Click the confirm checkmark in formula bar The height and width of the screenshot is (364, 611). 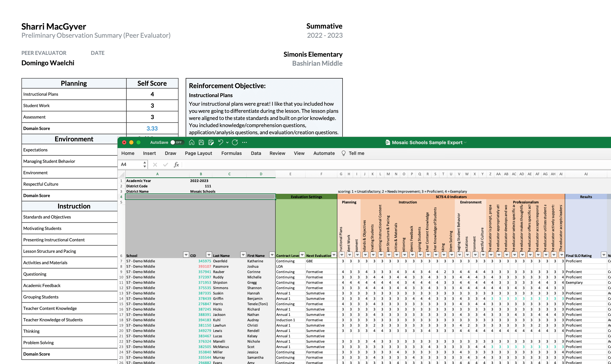tap(166, 165)
